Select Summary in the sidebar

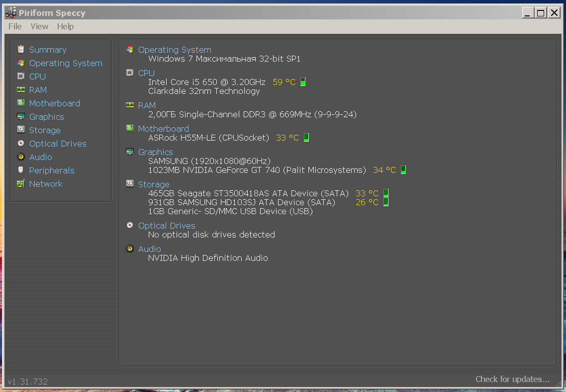[x=48, y=50]
